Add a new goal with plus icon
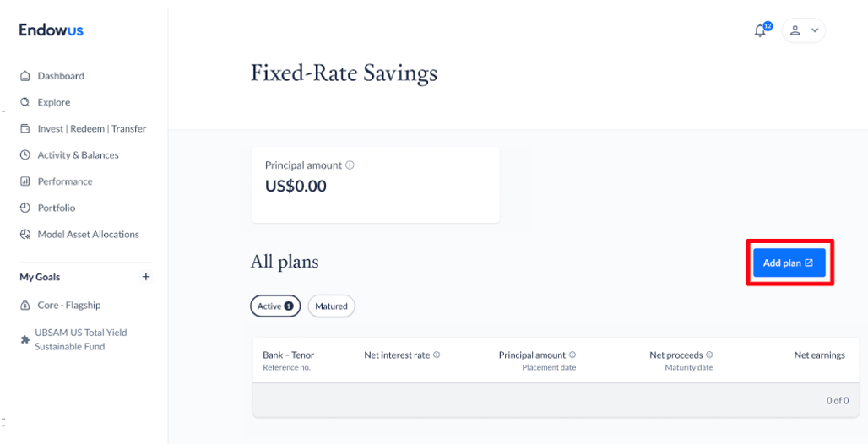The image size is (868, 444). click(145, 277)
